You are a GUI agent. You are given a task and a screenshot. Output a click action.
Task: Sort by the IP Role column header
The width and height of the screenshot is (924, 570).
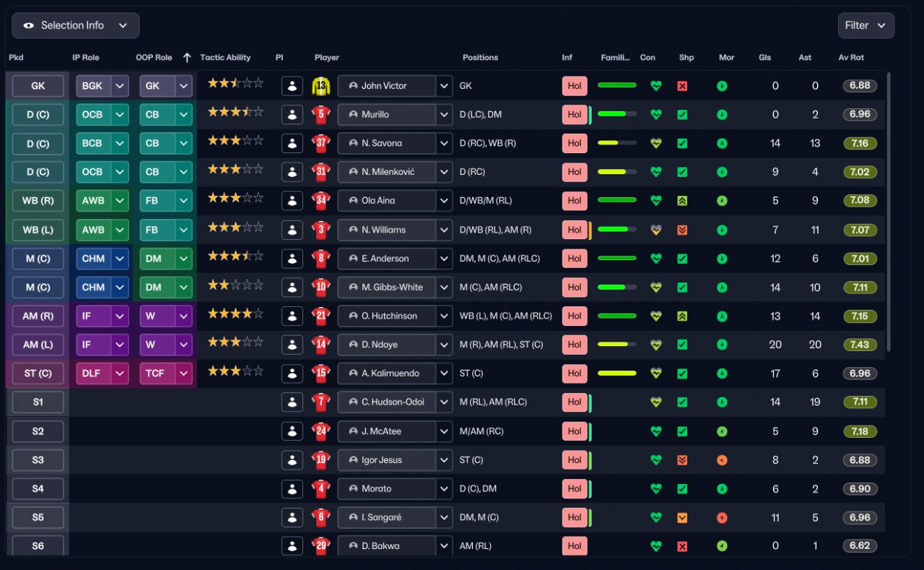tap(86, 58)
